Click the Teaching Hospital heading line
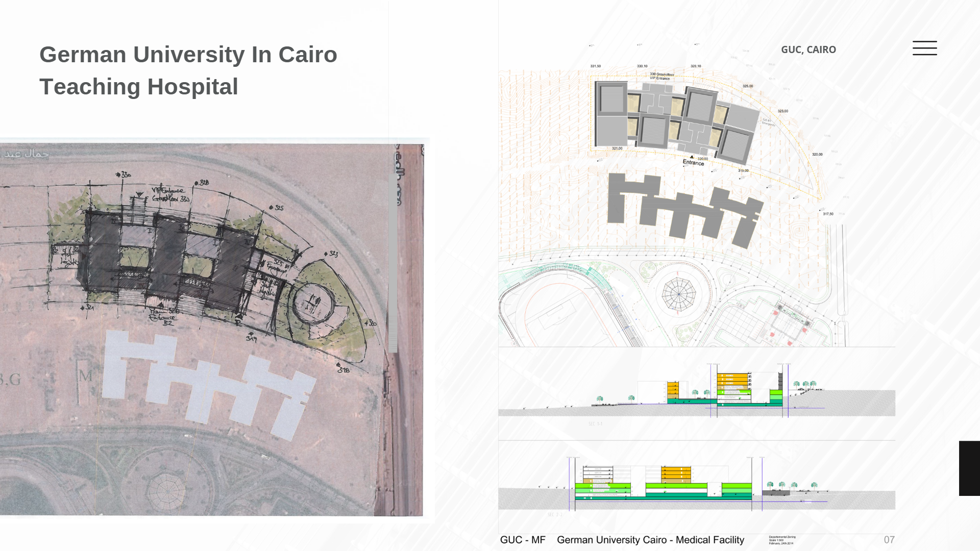 [x=138, y=87]
